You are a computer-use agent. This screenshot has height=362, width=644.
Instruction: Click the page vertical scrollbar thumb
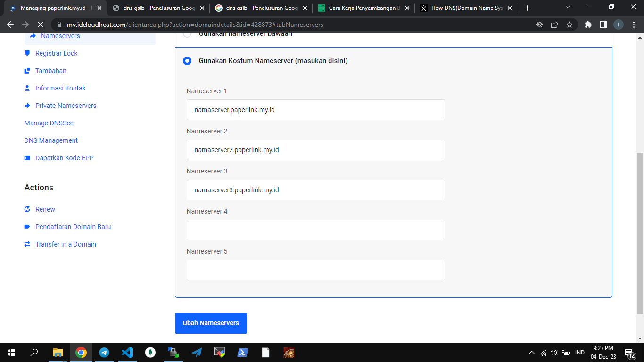pyautogui.click(x=640, y=233)
